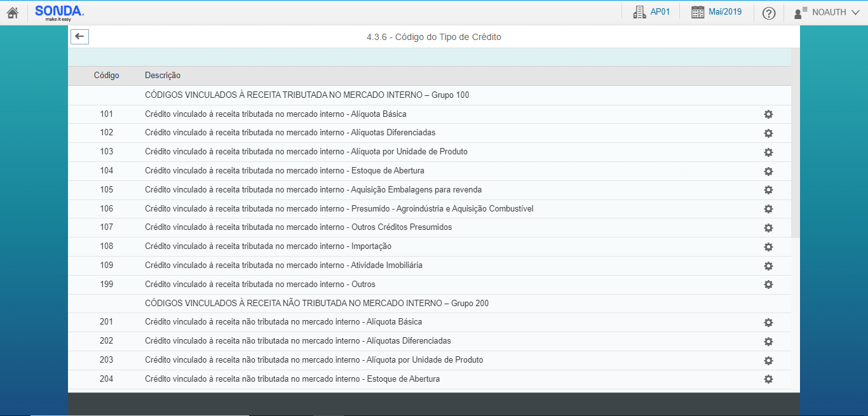The image size is (868, 416).
Task: Select code cell 101
Action: (107, 114)
